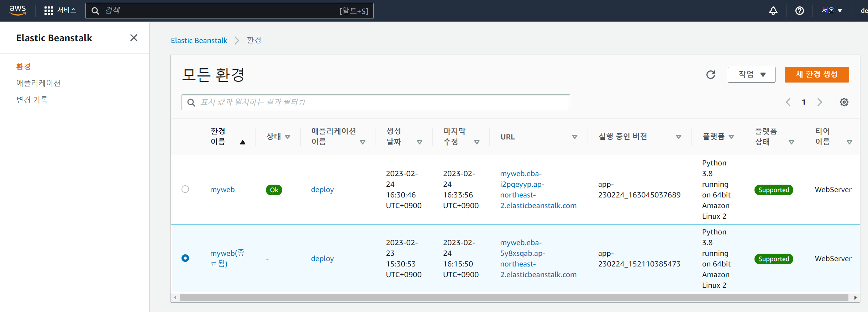The height and width of the screenshot is (312, 868).
Task: Click Supported badge in myweb row
Action: [774, 190]
